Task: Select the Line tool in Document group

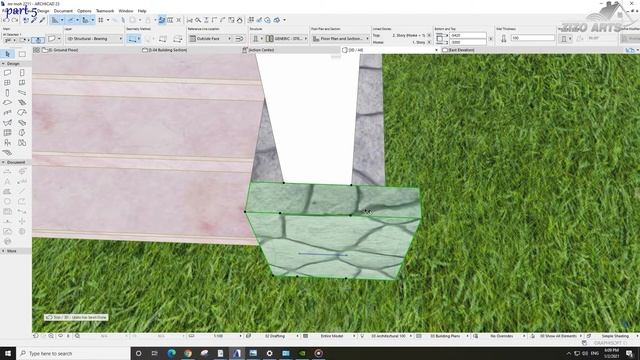Action: click(22, 191)
